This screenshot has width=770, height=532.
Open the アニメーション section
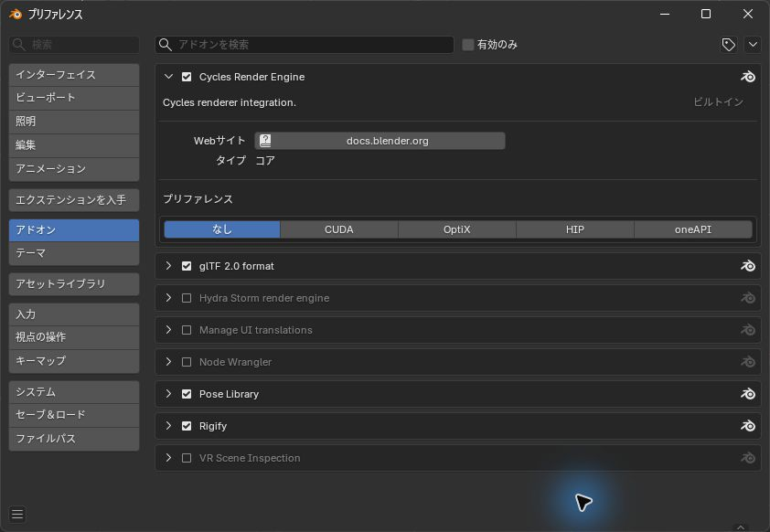pos(74,169)
